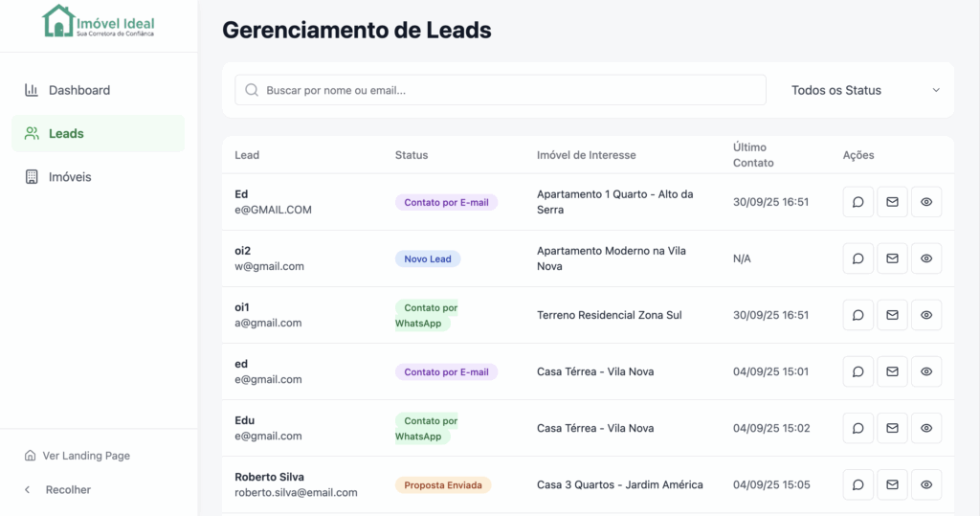Select the Leads sidebar item
The image size is (980, 516).
[66, 133]
